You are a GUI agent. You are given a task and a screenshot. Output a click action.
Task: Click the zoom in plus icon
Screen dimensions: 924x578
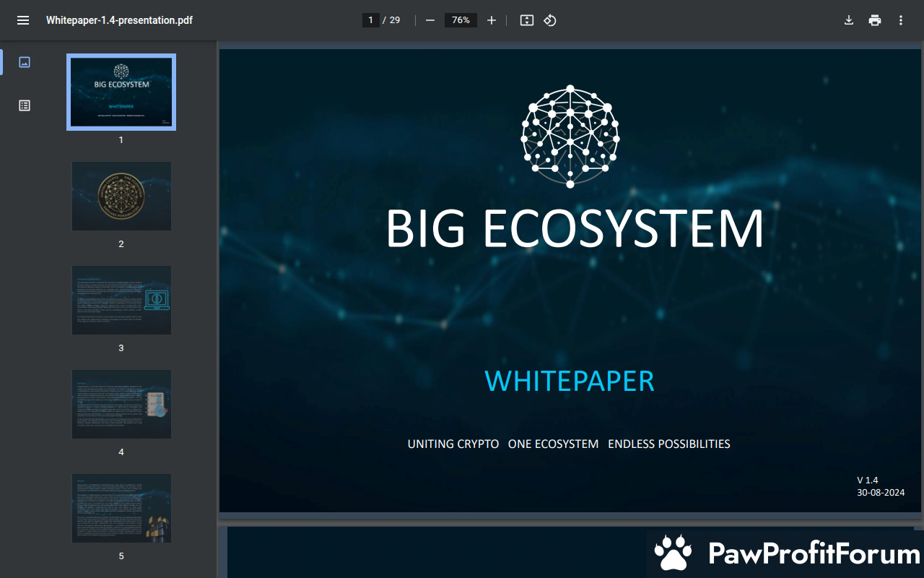[x=492, y=20]
